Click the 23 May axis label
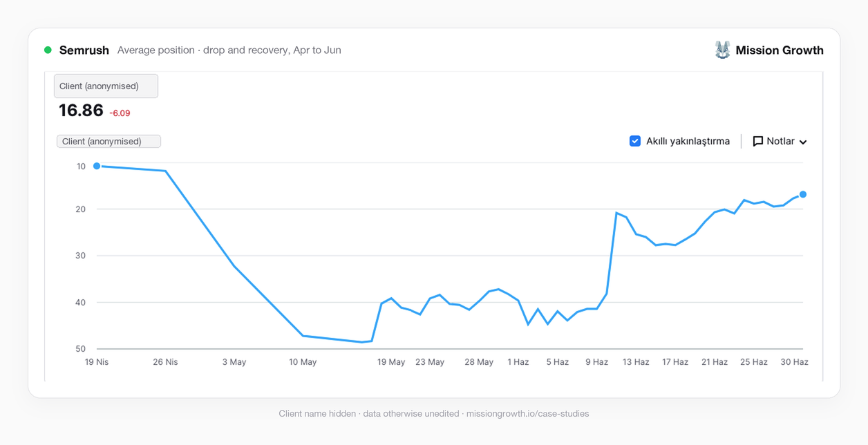The height and width of the screenshot is (445, 868). [430, 362]
